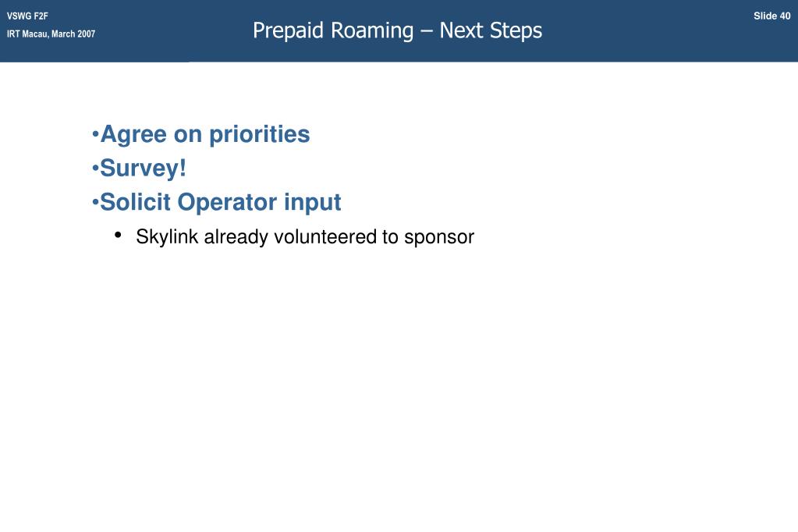
Task: Click the "Agree on priorities" bullet text
Action: [205, 134]
